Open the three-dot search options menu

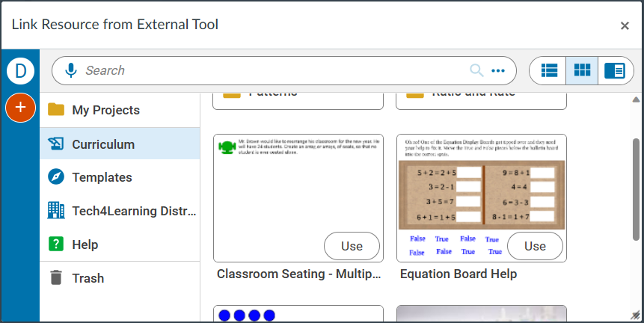click(498, 70)
